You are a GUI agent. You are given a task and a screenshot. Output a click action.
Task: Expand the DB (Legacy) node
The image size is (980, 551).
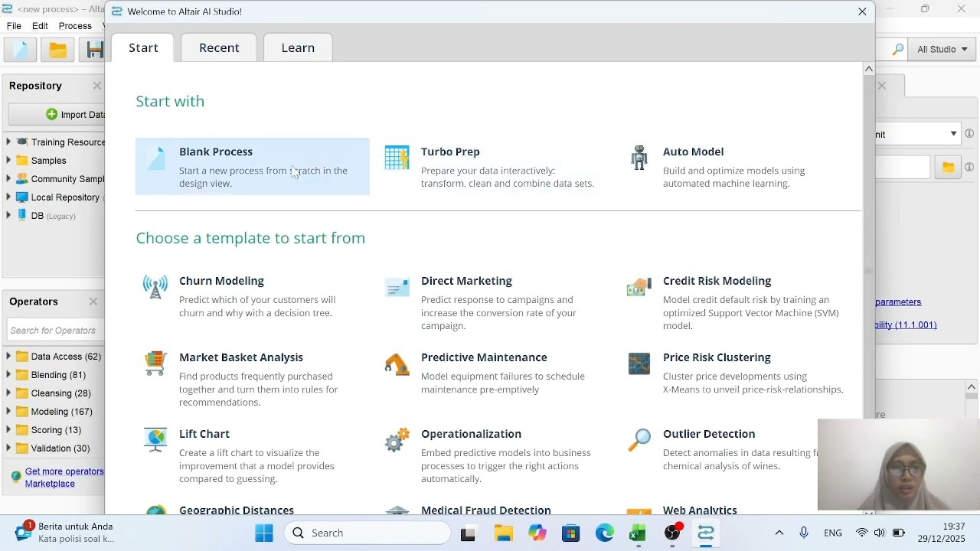tap(8, 215)
